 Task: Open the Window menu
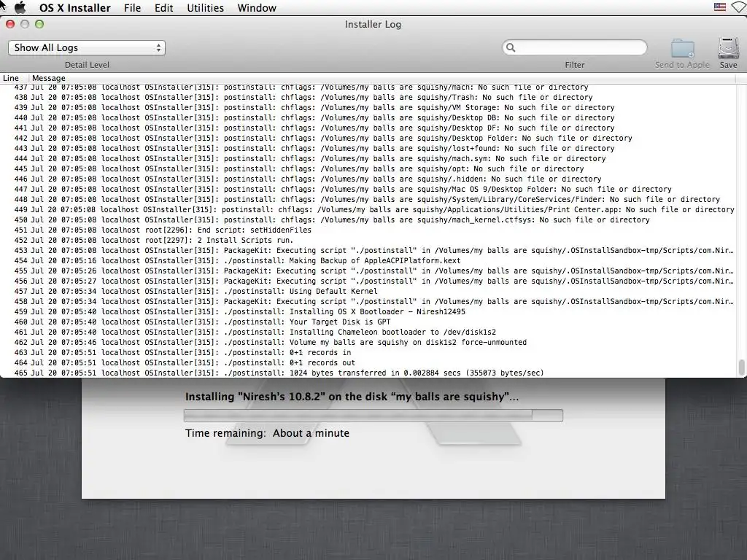pos(257,8)
